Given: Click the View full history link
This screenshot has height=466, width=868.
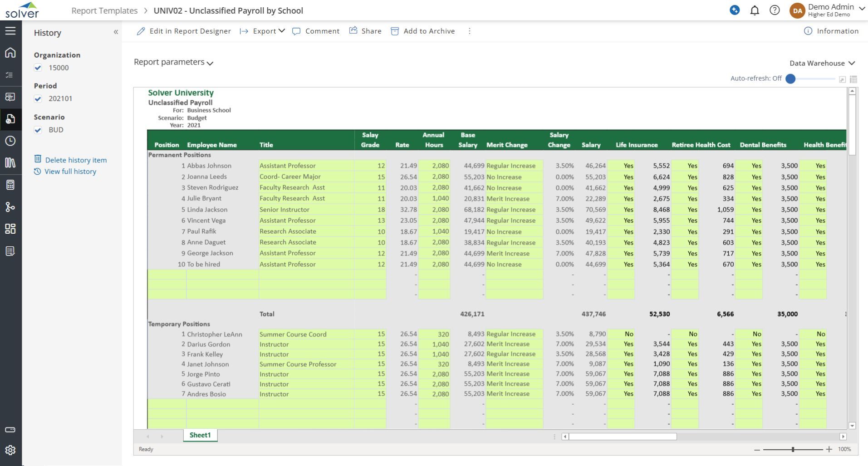Looking at the screenshot, I should (70, 172).
